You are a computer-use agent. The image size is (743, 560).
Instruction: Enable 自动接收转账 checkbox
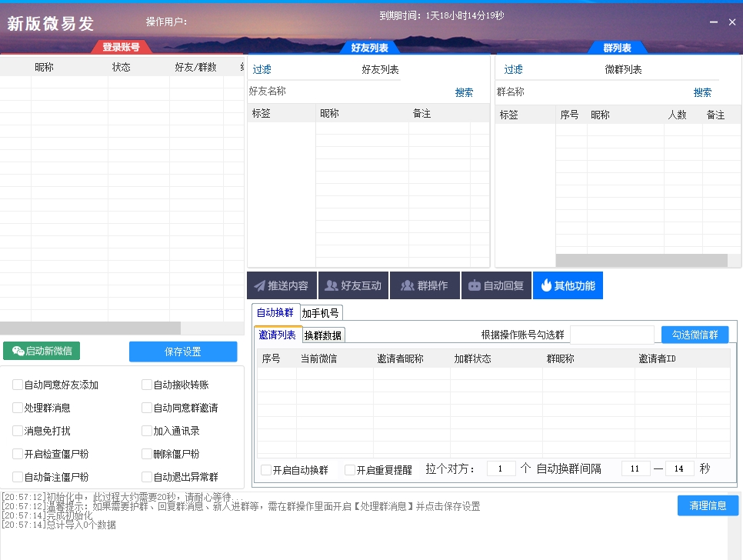pos(147,385)
